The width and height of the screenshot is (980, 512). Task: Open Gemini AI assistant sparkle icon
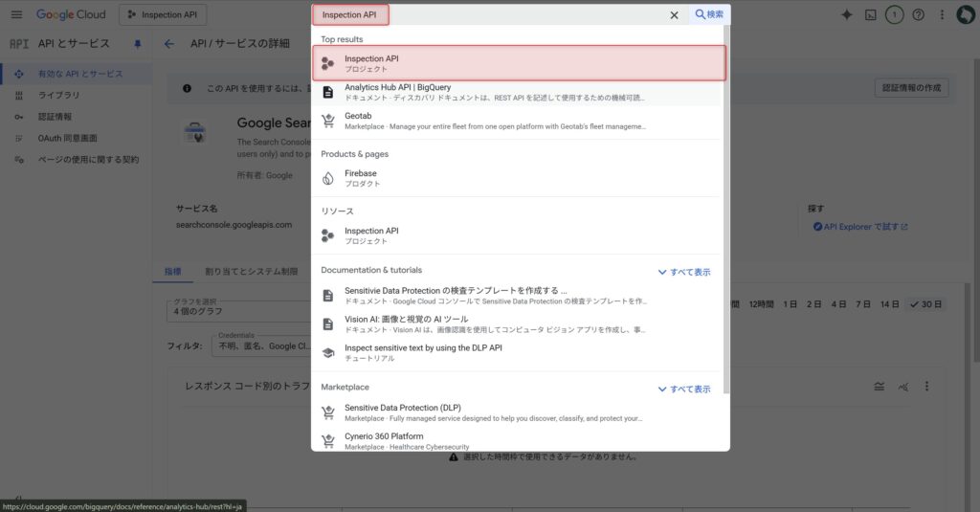[846, 15]
